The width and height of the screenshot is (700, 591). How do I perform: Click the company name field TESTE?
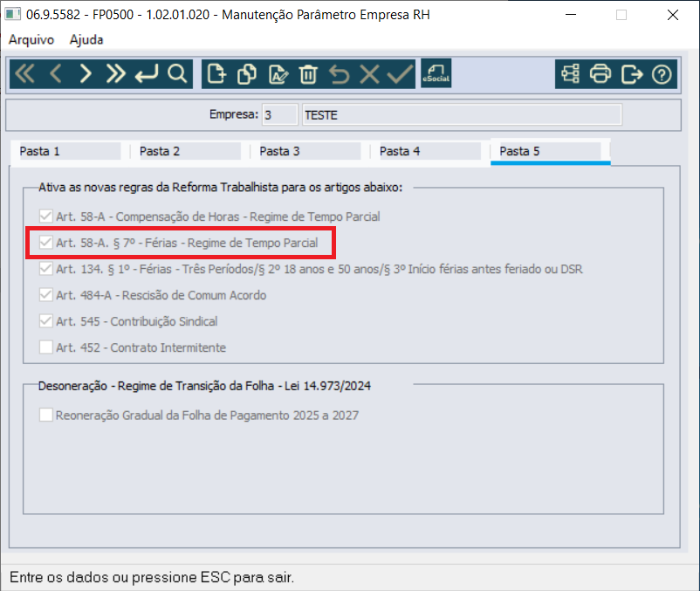tap(462, 114)
